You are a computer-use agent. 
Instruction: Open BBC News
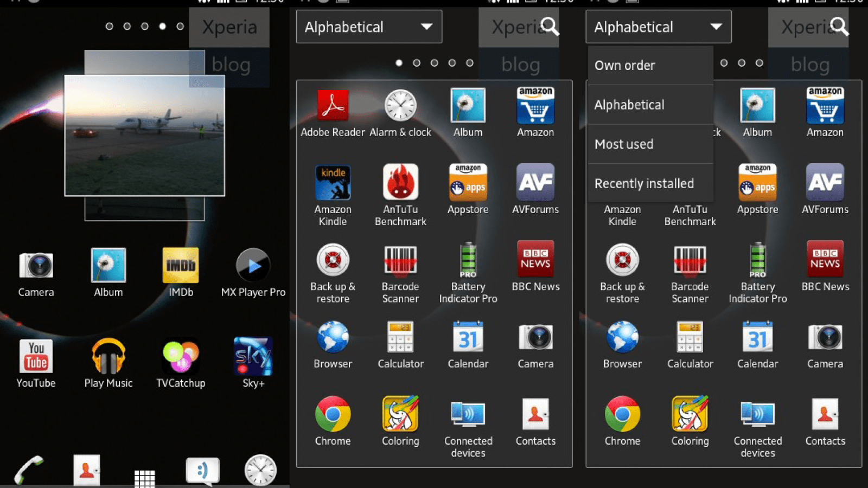535,260
